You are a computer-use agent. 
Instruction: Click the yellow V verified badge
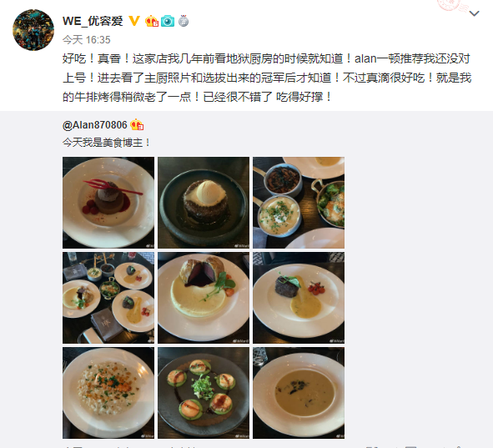pos(134,21)
